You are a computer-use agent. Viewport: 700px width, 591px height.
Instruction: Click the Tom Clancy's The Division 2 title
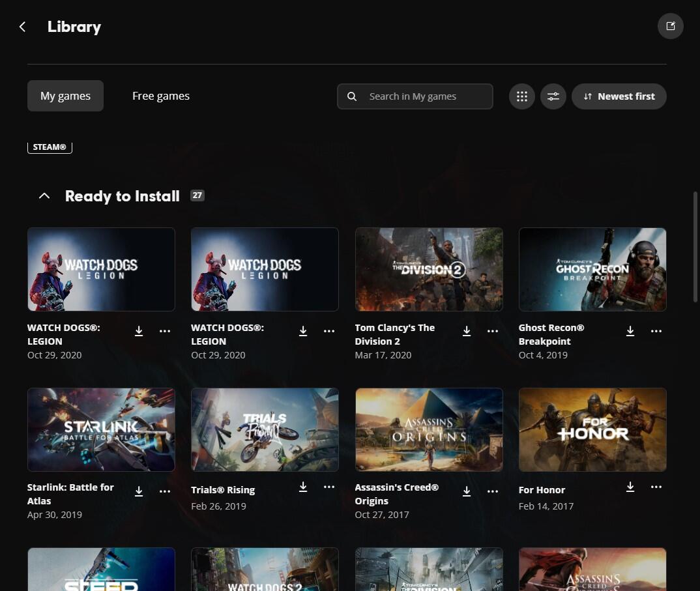(394, 334)
